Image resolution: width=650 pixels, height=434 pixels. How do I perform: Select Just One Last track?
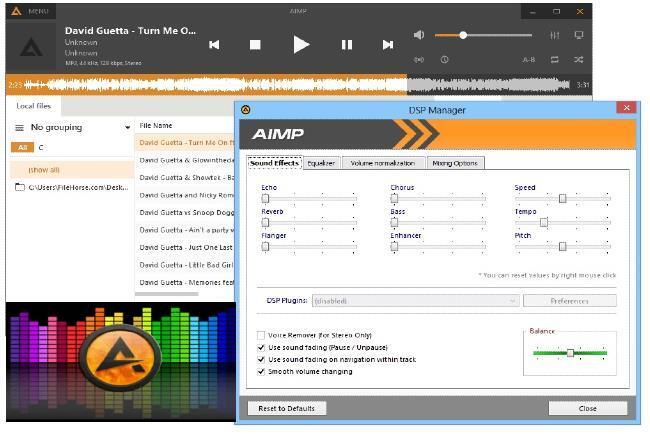click(x=185, y=247)
